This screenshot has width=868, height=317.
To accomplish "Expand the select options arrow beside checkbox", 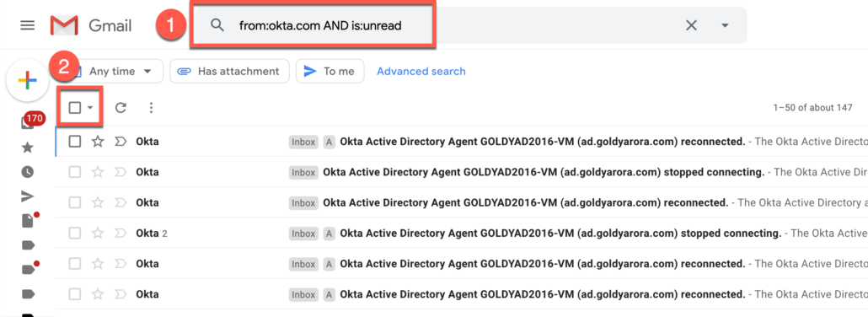I will click(x=90, y=108).
